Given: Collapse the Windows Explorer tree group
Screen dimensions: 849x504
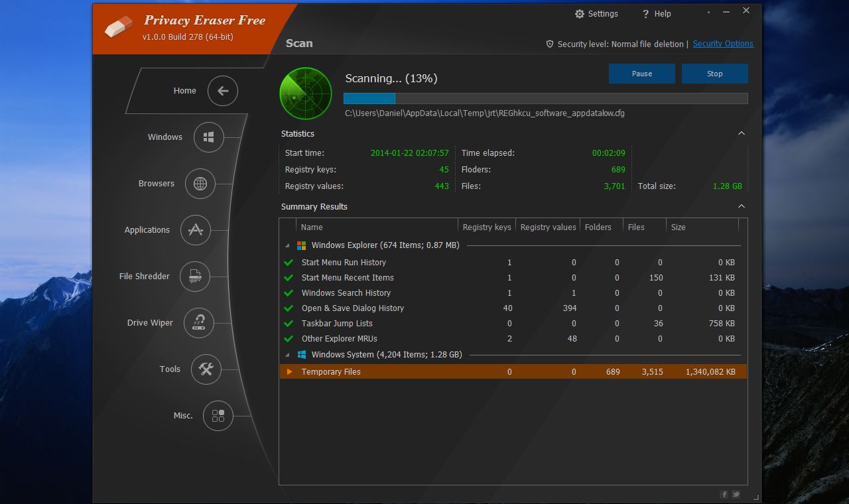Looking at the screenshot, I should click(x=288, y=246).
